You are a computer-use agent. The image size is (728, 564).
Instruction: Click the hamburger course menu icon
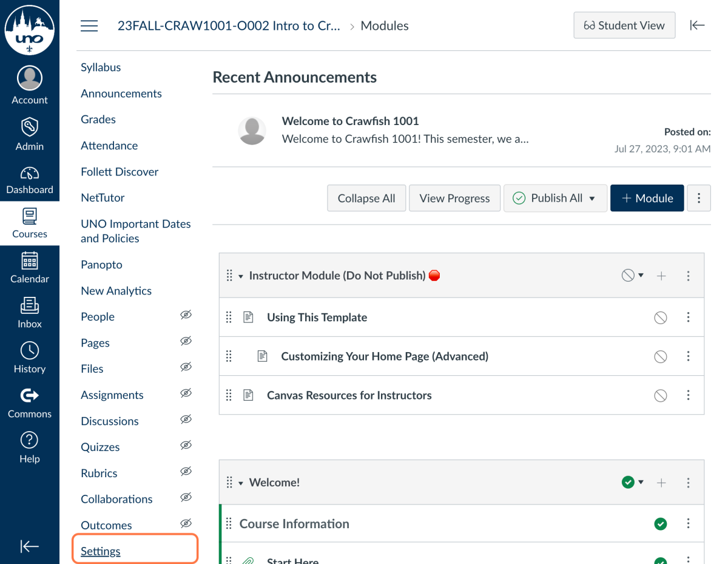pos(89,25)
